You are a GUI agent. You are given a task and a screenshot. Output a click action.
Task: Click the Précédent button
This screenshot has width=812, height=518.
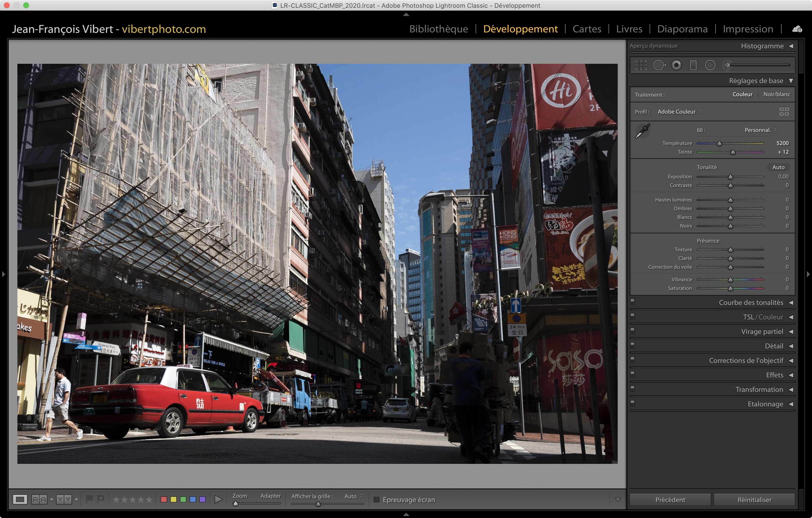coord(670,499)
